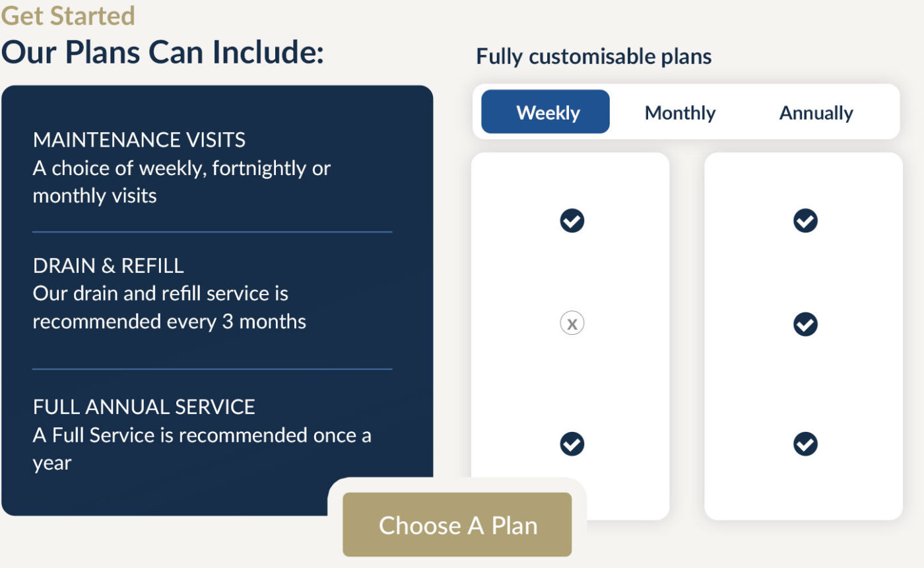
Task: Click second plan's Maintenance Visits checkmark icon
Action: 805,221
